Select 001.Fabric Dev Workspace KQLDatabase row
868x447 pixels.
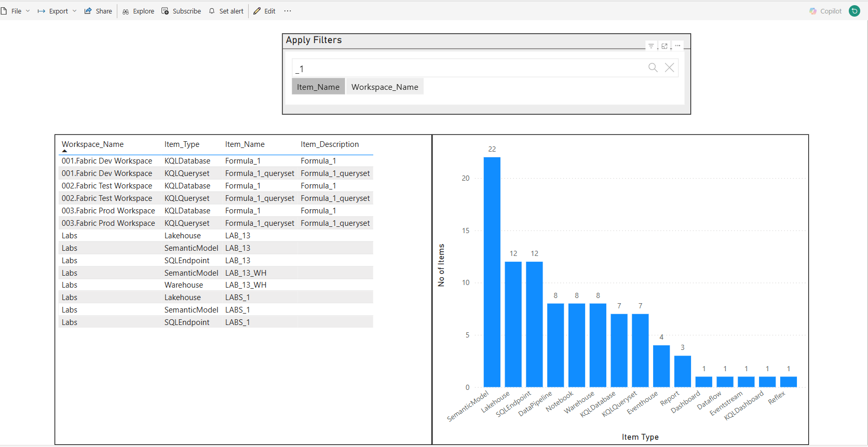(216, 161)
